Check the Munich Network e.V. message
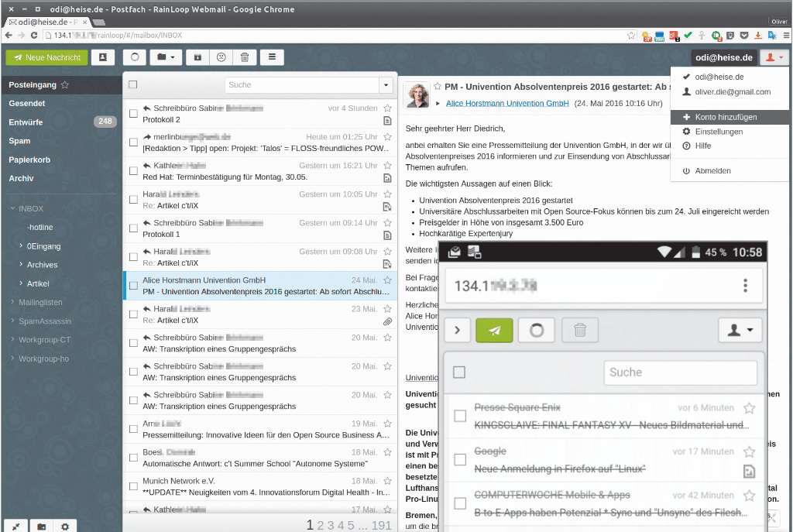The image size is (793, 532). tap(133, 486)
